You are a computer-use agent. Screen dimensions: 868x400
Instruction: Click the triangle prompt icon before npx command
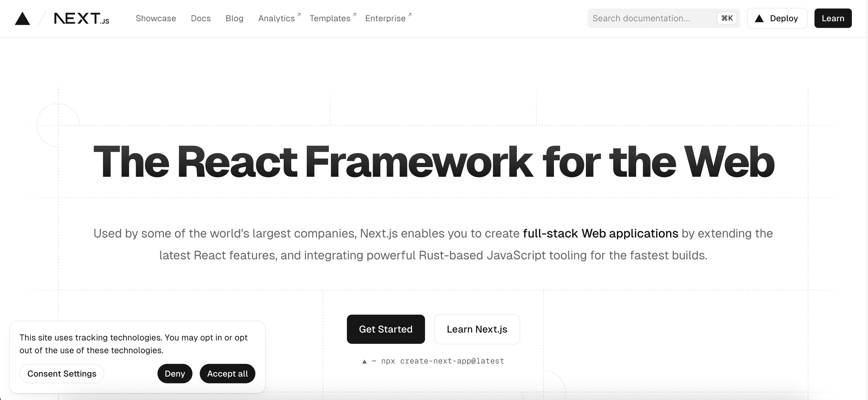364,361
